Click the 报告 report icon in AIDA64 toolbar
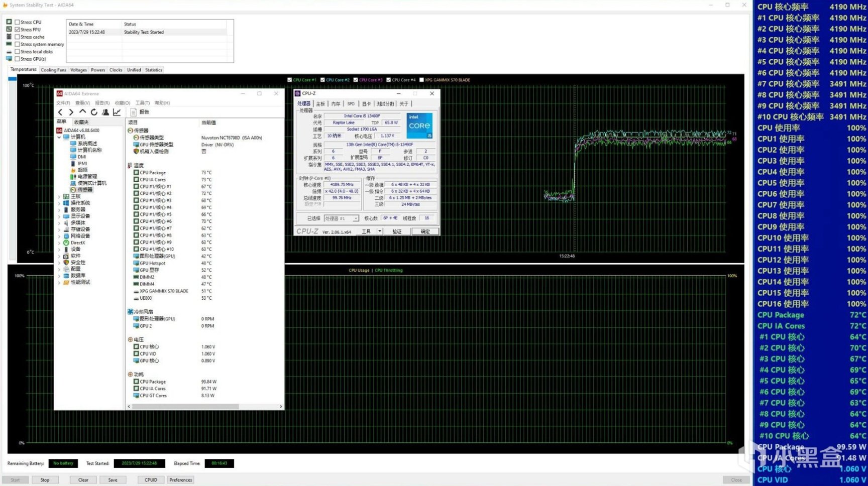Image resolution: width=868 pixels, height=486 pixels. 134,112
